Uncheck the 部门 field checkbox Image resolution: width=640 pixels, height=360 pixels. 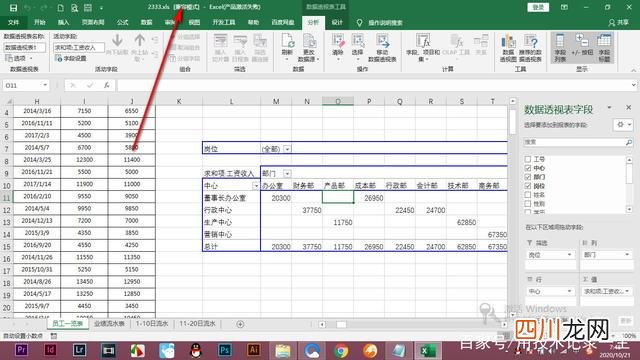pyautogui.click(x=528, y=177)
